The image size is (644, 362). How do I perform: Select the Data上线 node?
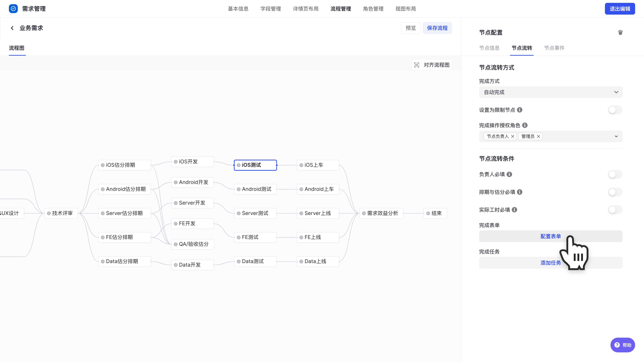[x=318, y=262]
